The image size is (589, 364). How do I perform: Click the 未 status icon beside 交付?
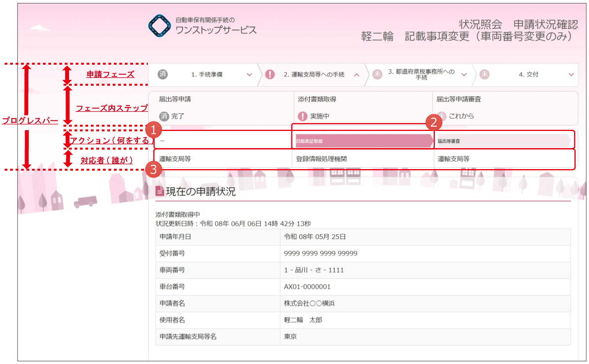coord(484,74)
